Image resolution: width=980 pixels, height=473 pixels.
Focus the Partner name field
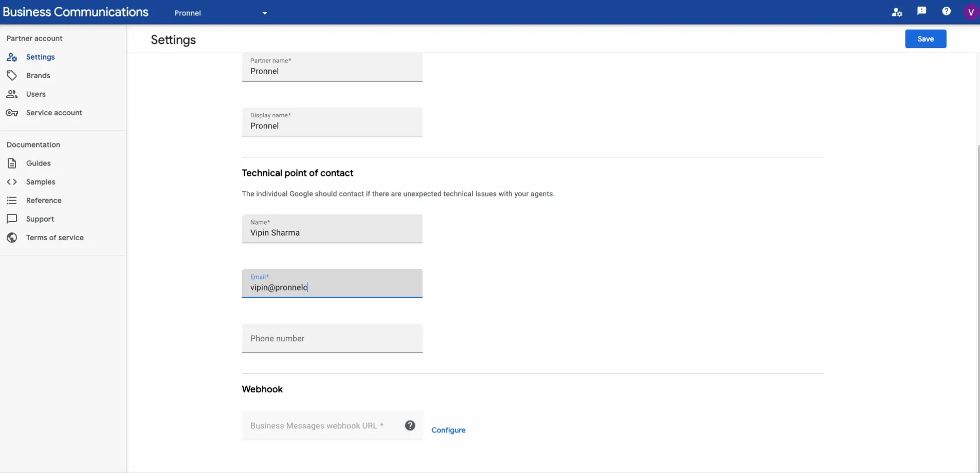(x=332, y=67)
